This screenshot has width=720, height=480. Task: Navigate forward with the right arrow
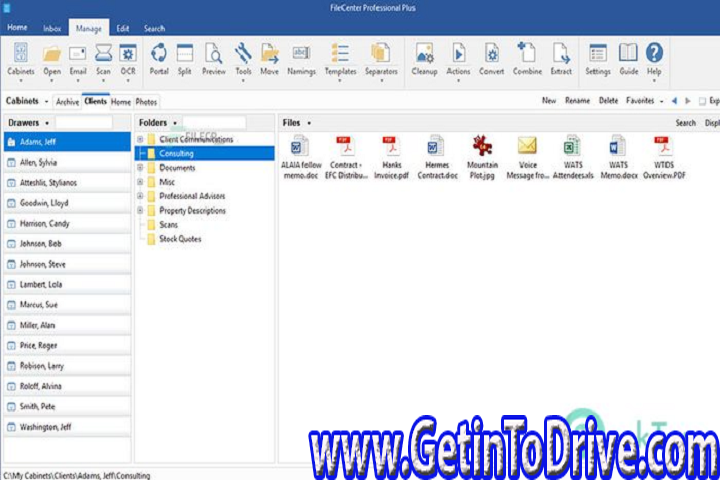point(687,101)
